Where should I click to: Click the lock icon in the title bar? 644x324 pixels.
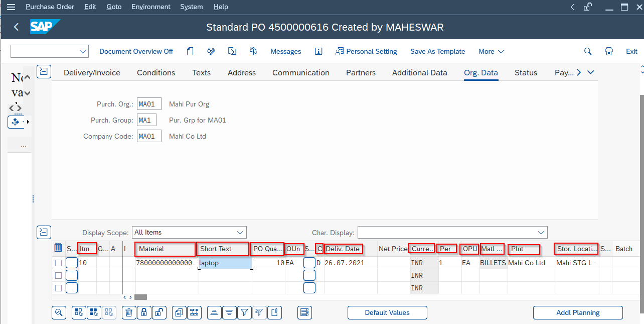pos(588,7)
